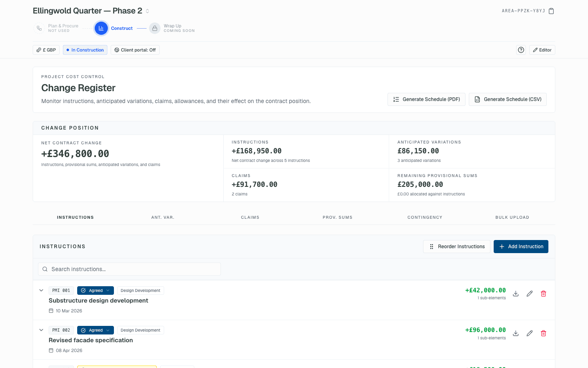Generate Schedule as CSV
The width and height of the screenshot is (588, 368).
pos(508,99)
